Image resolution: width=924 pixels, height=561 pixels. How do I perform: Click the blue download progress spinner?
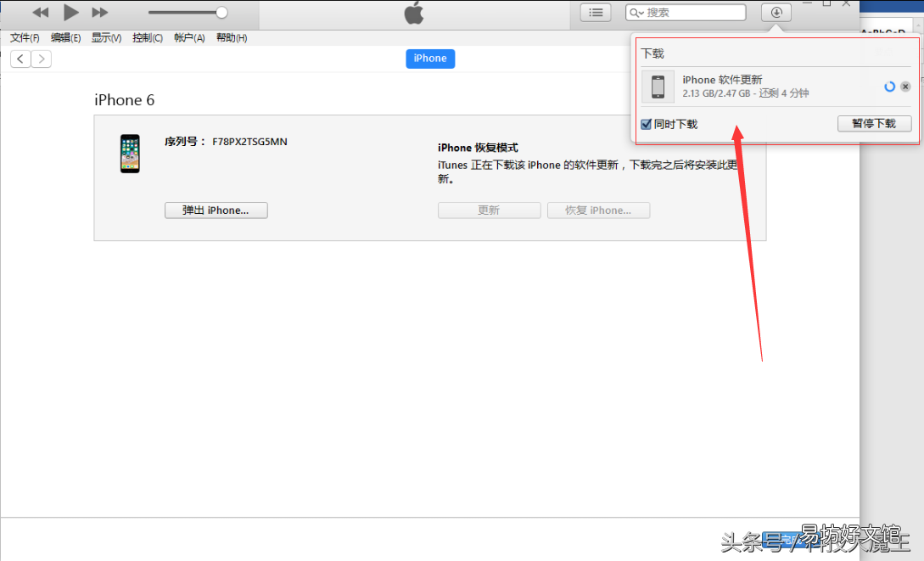pos(890,87)
